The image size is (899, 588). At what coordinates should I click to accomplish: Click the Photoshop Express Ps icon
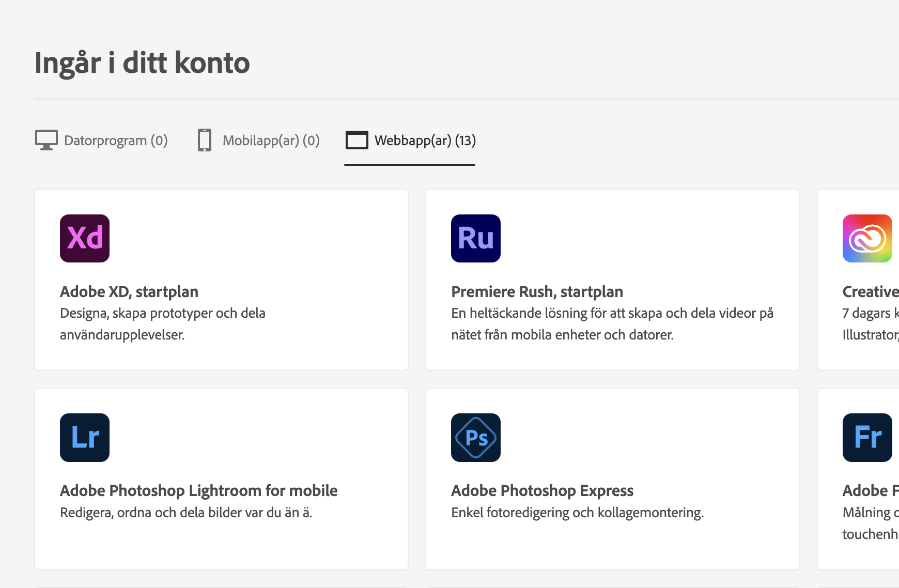(475, 438)
